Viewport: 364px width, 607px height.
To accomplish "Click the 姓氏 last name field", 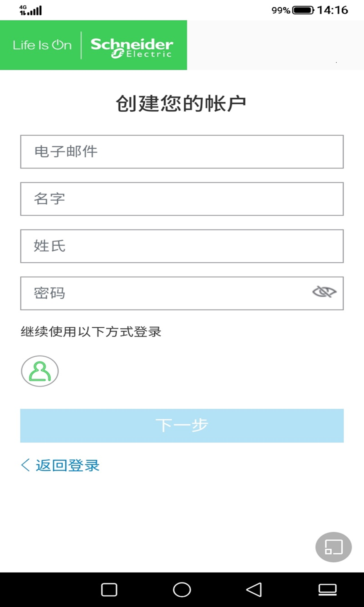I will (182, 246).
